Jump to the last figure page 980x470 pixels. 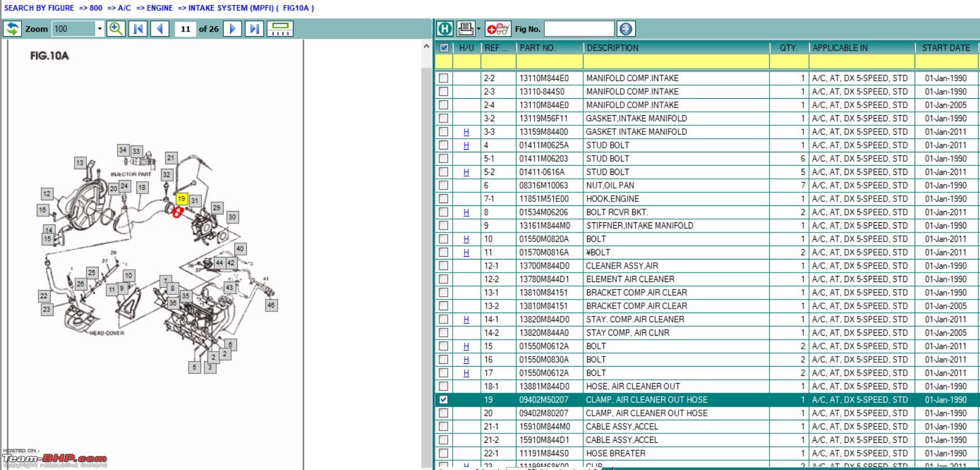(x=255, y=29)
